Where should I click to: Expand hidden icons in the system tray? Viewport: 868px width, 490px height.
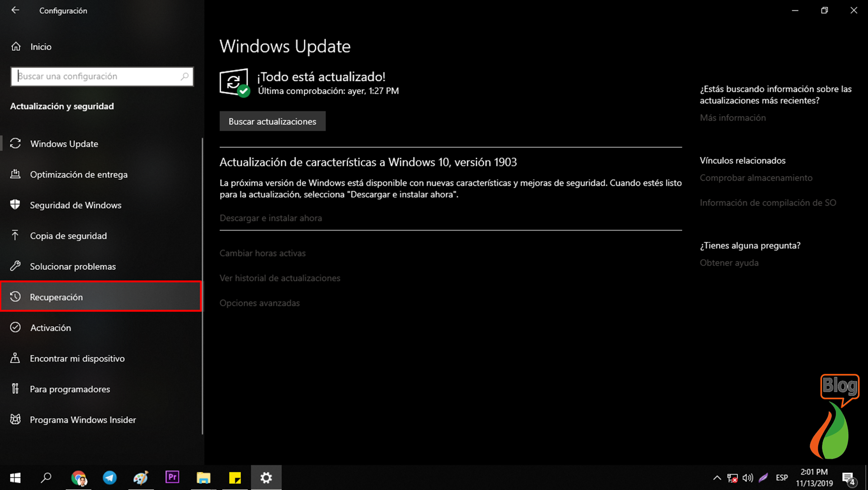pos(717,477)
